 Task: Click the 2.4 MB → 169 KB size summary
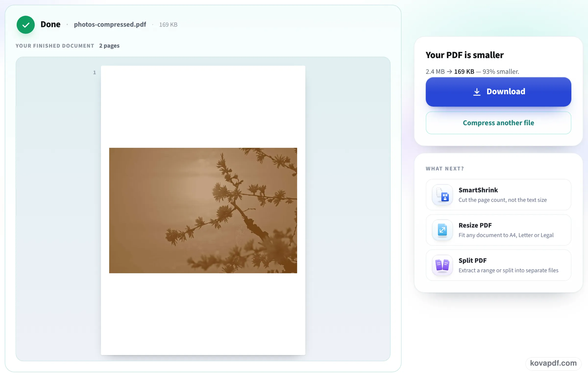coord(472,72)
